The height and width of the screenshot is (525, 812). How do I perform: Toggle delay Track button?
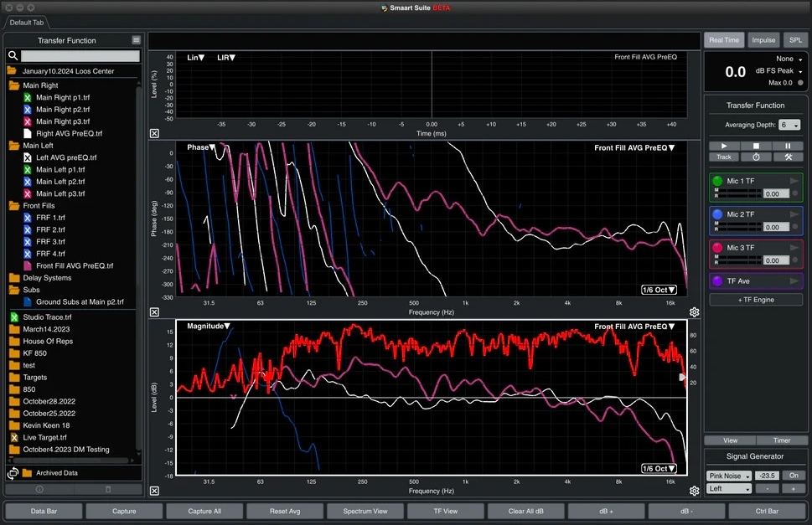[724, 157]
